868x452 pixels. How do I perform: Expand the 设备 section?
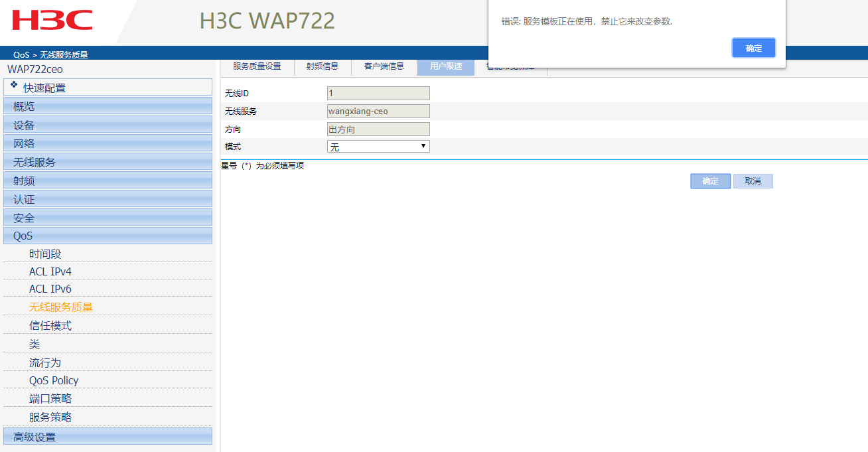(x=108, y=124)
